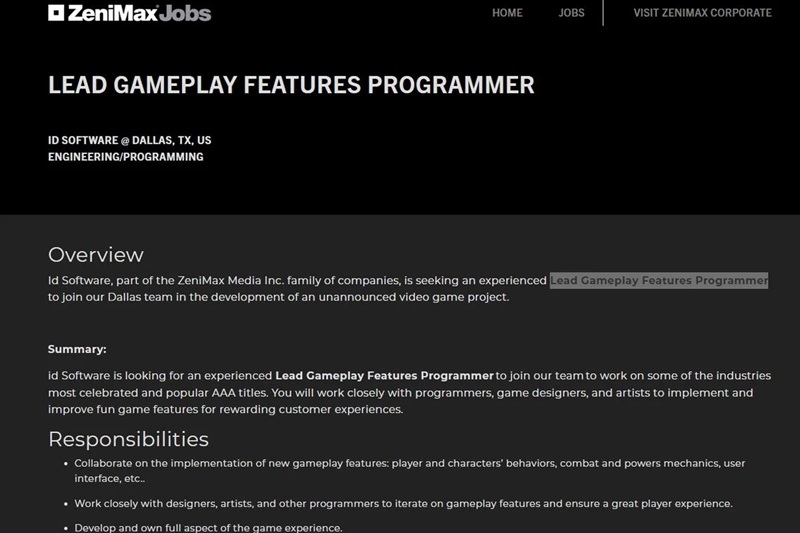
Task: Go to the JOBS navigation item
Action: point(571,13)
